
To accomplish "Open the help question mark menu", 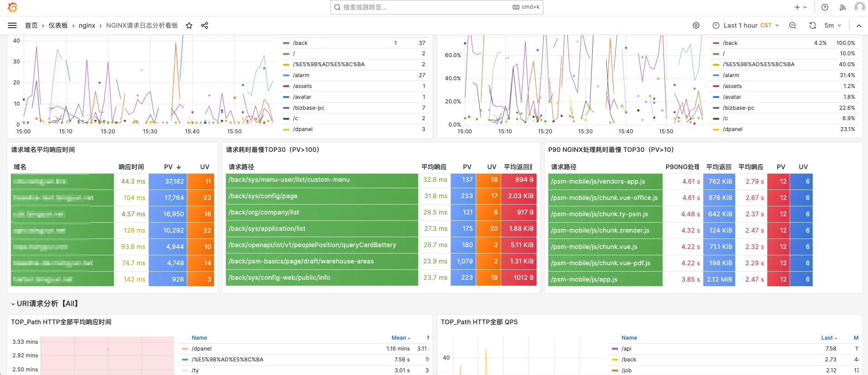I will pyautogui.click(x=825, y=7).
